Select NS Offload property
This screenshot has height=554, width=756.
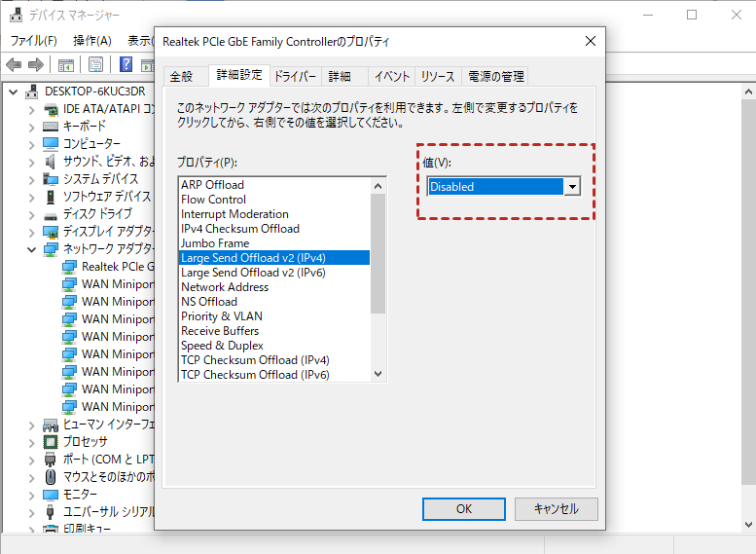(273, 302)
